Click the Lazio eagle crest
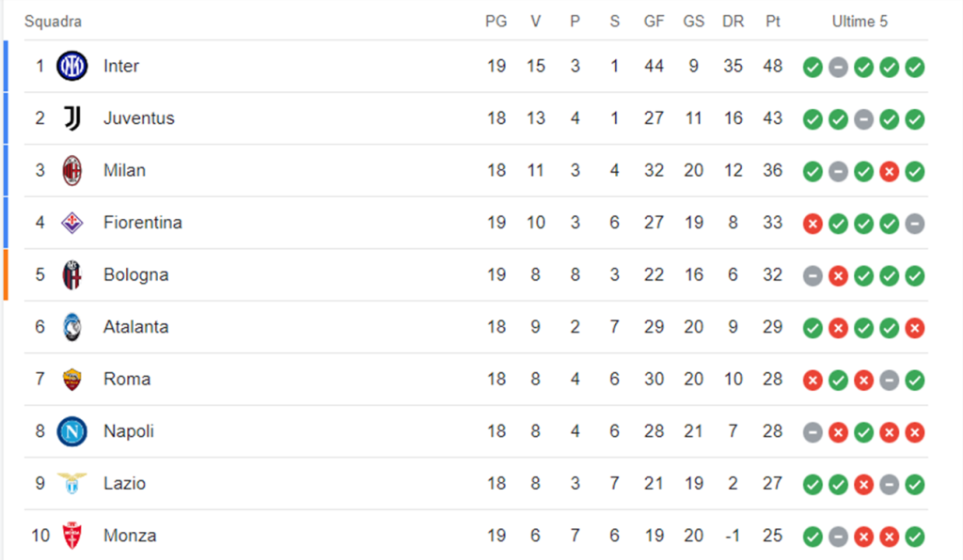This screenshot has height=560, width=963. click(x=71, y=483)
